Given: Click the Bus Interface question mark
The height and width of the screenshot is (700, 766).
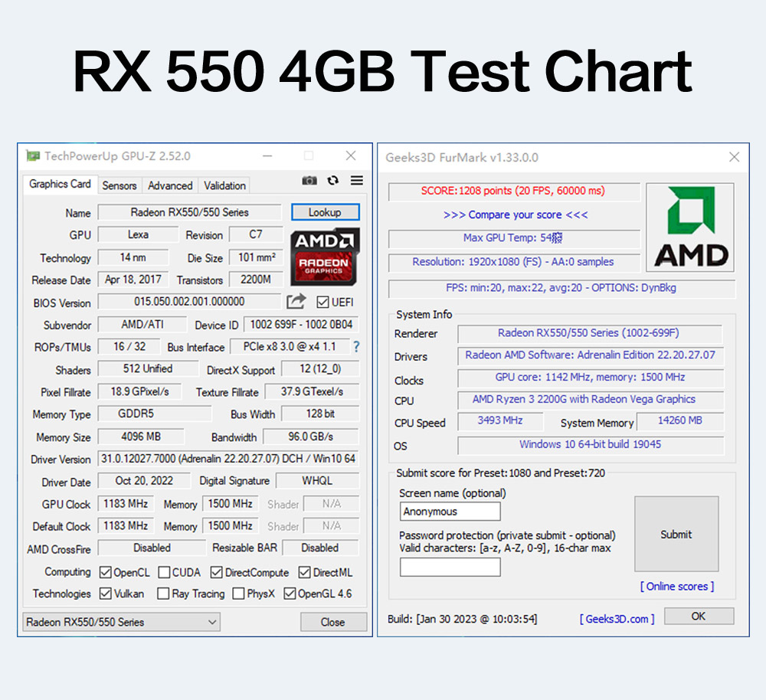Looking at the screenshot, I should pos(356,347).
